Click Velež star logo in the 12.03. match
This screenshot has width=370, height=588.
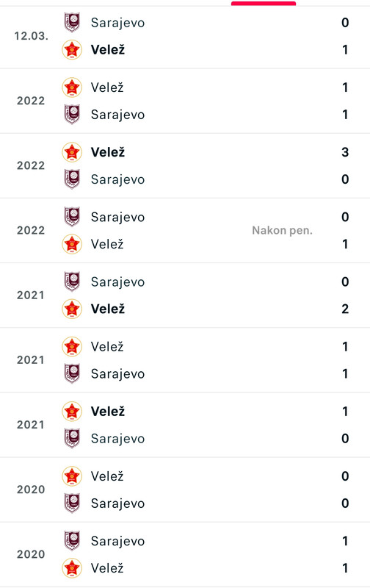point(72,49)
